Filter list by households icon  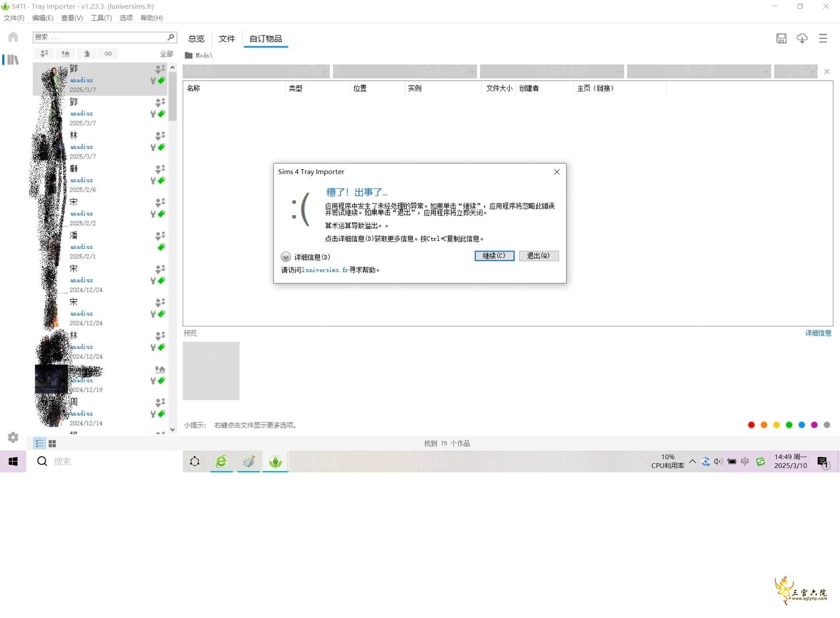click(44, 54)
